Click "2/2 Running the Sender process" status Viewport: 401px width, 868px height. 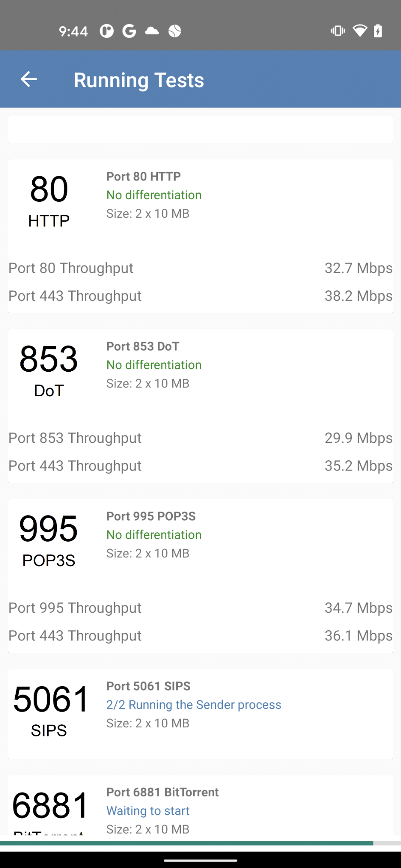[x=193, y=704]
